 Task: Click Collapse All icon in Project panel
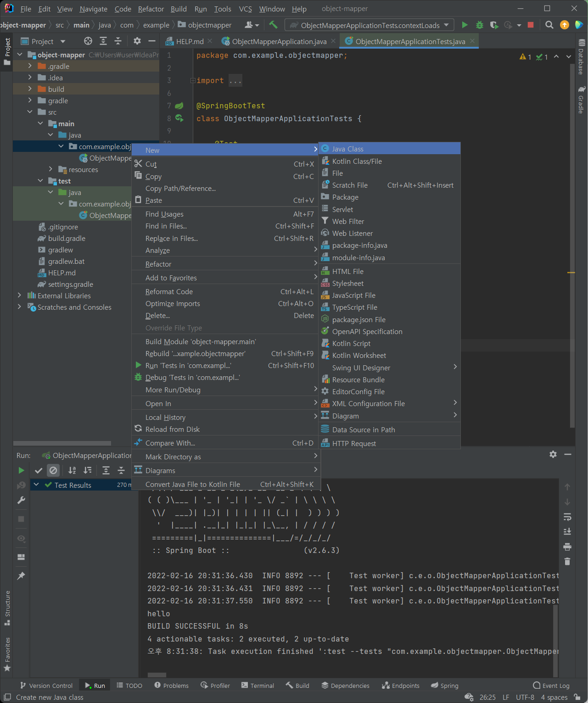(118, 41)
